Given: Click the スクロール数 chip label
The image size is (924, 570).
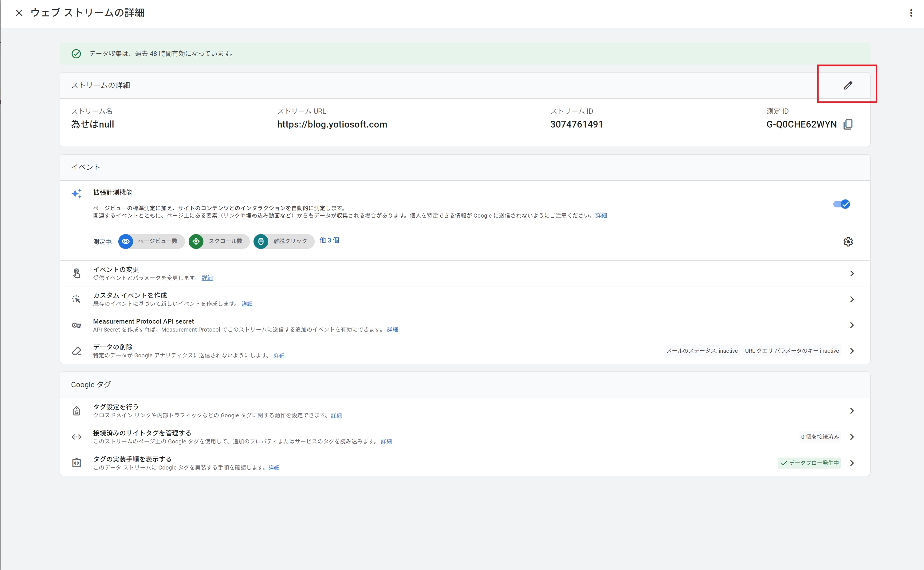Looking at the screenshot, I should click(x=226, y=241).
